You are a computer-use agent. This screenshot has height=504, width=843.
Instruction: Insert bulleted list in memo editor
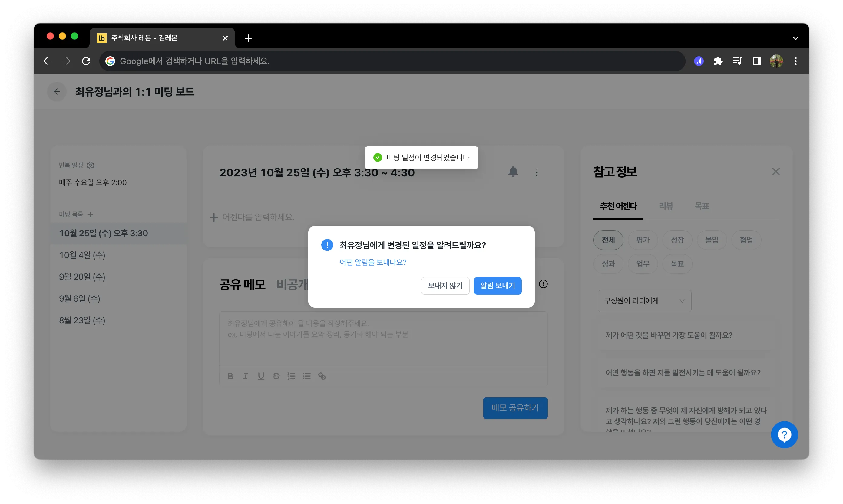coord(307,376)
